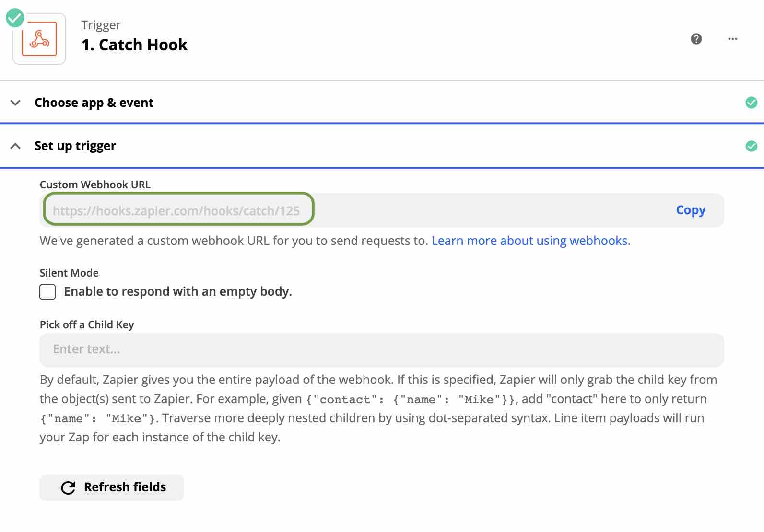Click the Silent Mode label

[69, 273]
